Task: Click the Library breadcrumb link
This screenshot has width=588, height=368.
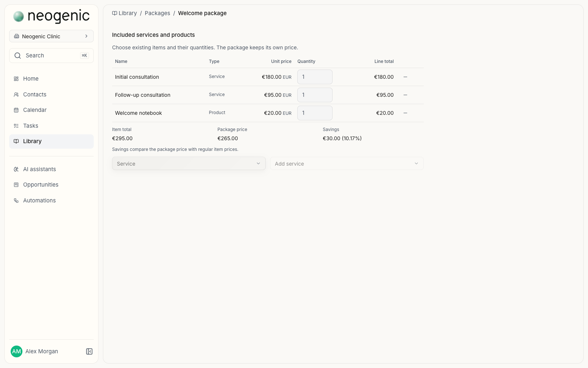Action: pyautogui.click(x=125, y=13)
